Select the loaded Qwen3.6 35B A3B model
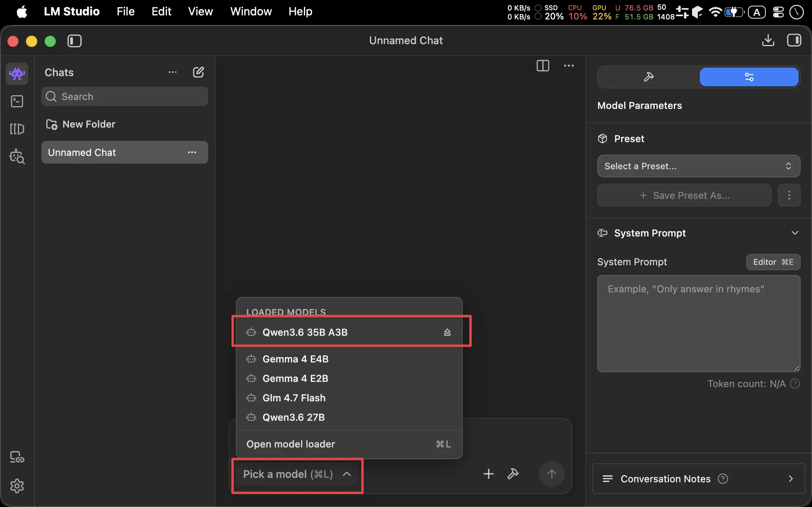 [349, 332]
